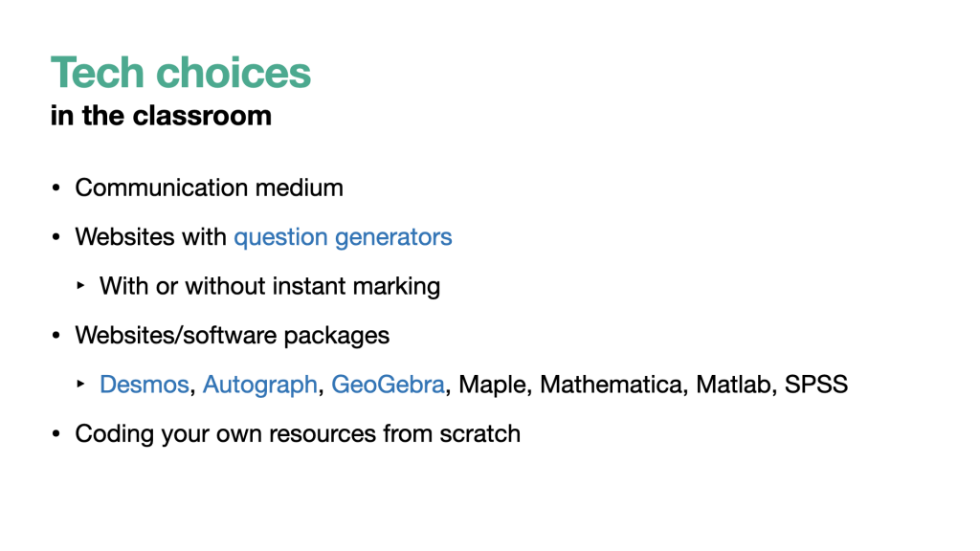Open the "question generators" link
The width and height of the screenshot is (980, 551).
[x=343, y=236]
